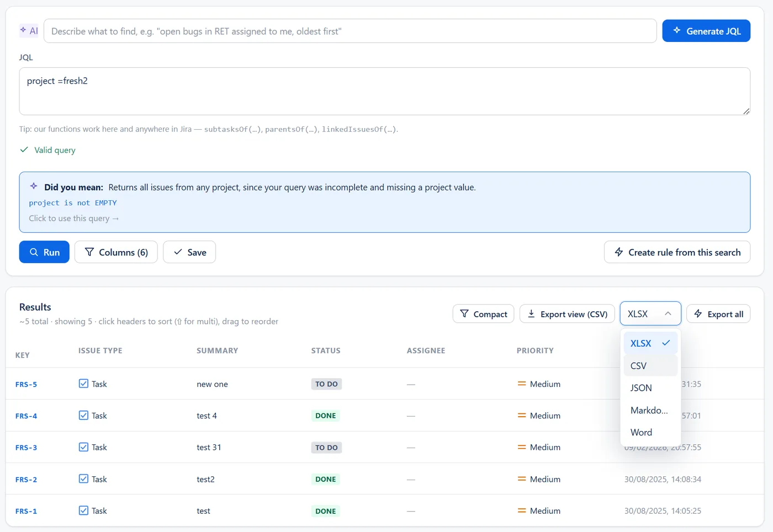773x532 pixels.
Task: Open issue FRS-1
Action: (x=26, y=511)
